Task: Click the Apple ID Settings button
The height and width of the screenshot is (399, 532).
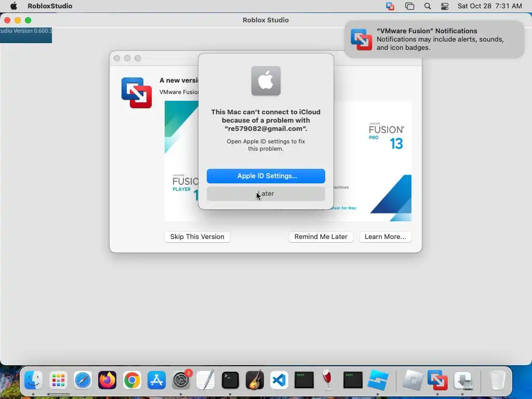Action: point(265,176)
